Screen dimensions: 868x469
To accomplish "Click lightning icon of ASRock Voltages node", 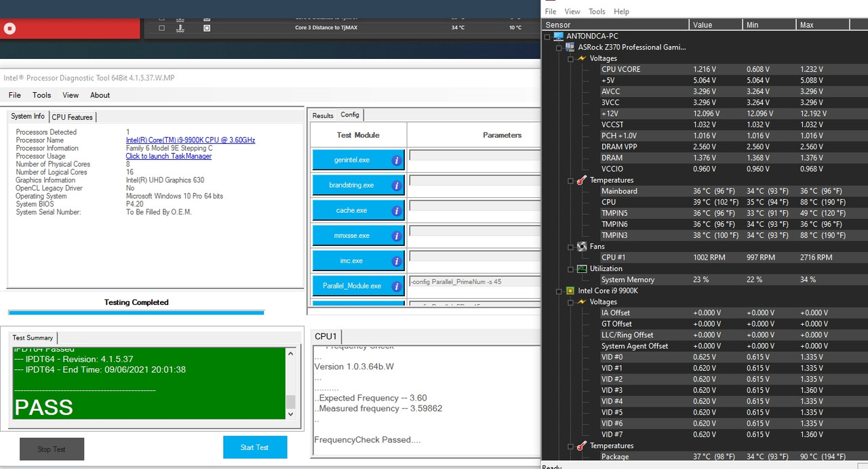I will 582,58.
